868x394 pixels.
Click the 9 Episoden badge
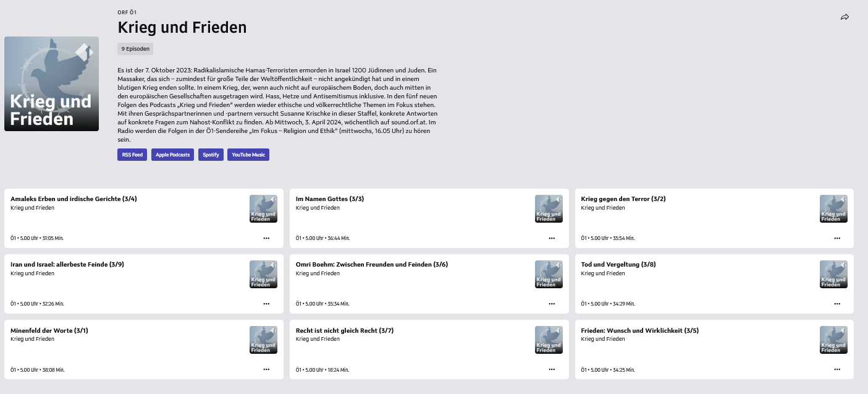[135, 49]
